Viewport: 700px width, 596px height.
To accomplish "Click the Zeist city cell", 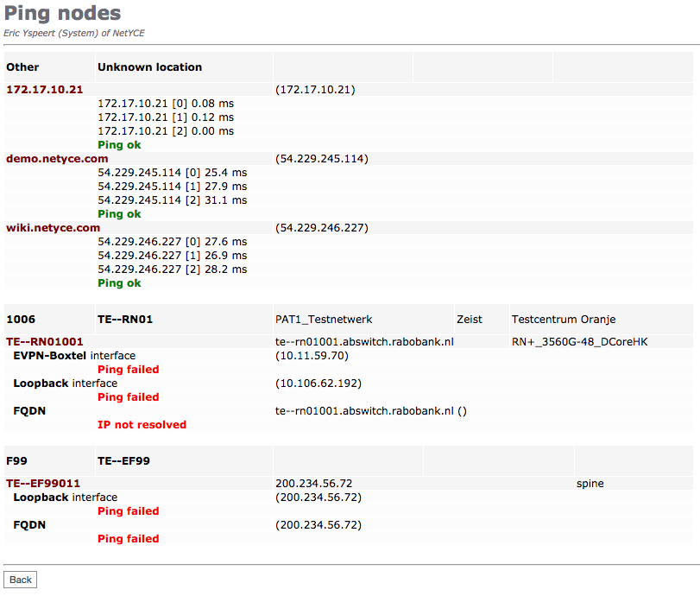I will point(470,320).
